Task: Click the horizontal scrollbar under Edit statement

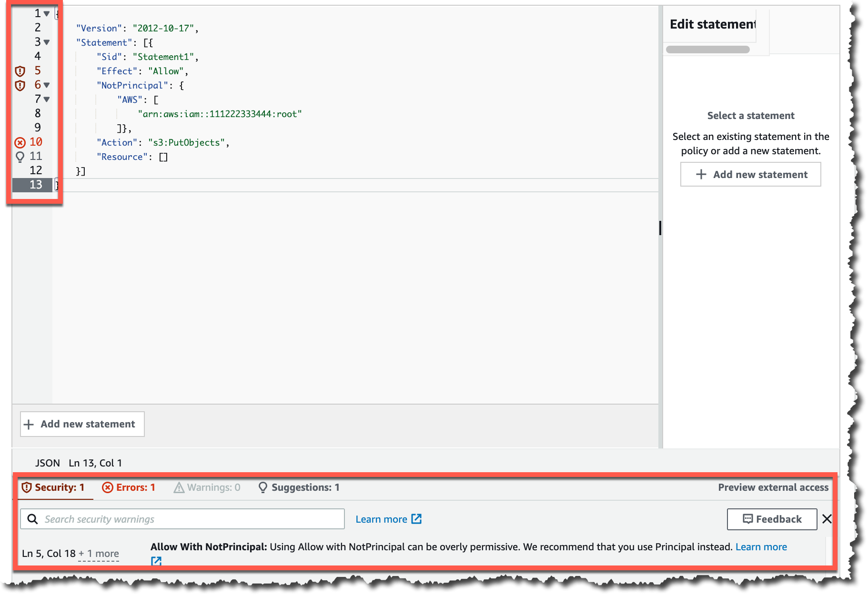Action: [707, 49]
